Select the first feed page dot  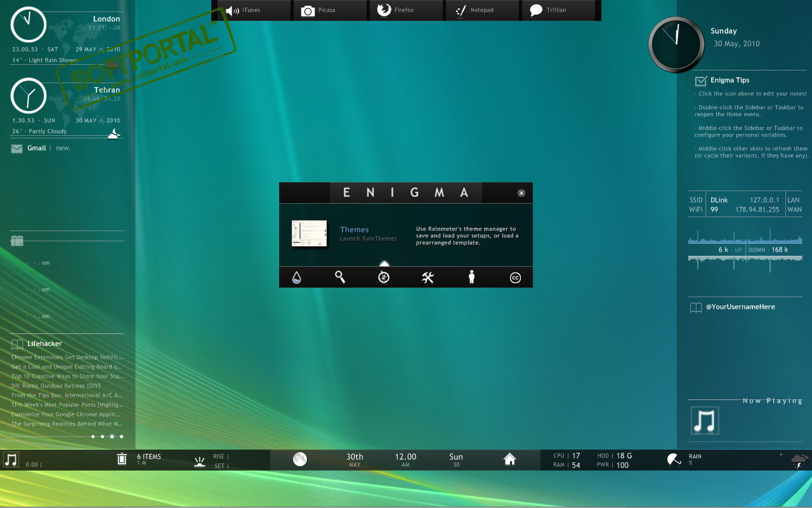93,436
